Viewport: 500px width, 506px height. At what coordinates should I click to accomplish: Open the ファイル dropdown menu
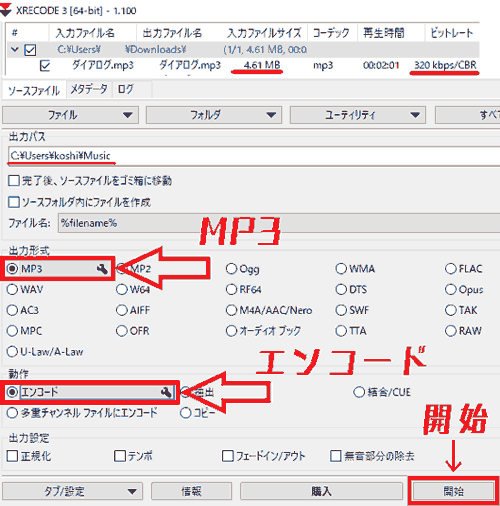[x=70, y=115]
